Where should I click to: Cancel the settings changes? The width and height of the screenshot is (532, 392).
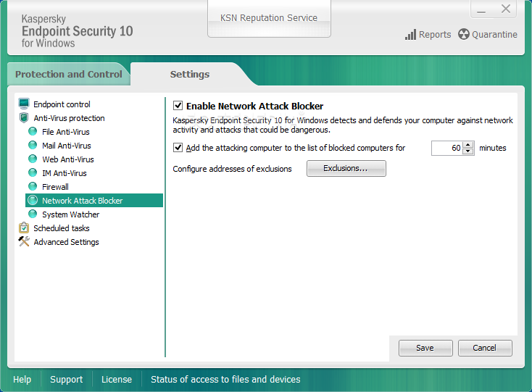[x=485, y=348]
